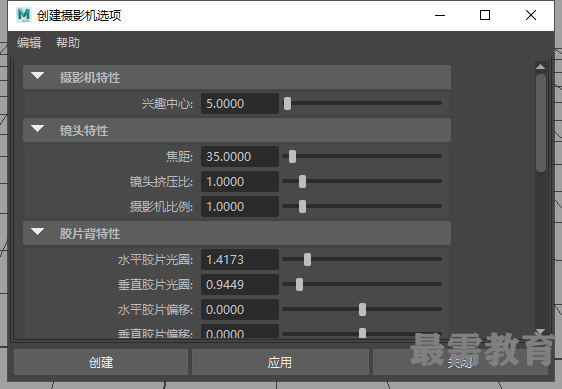
Task: Click the 兴趣中心 slider handle
Action: [x=287, y=104]
